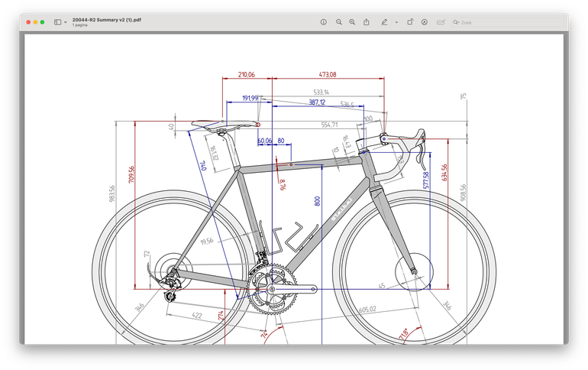The height and width of the screenshot is (370, 588).
Task: Open the sidebar view options chevron
Action: [65, 22]
